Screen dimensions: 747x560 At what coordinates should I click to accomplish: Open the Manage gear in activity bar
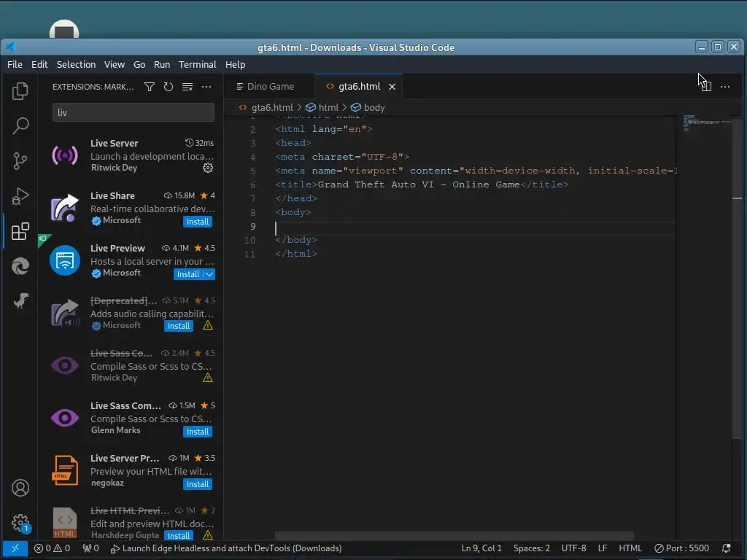[20, 523]
